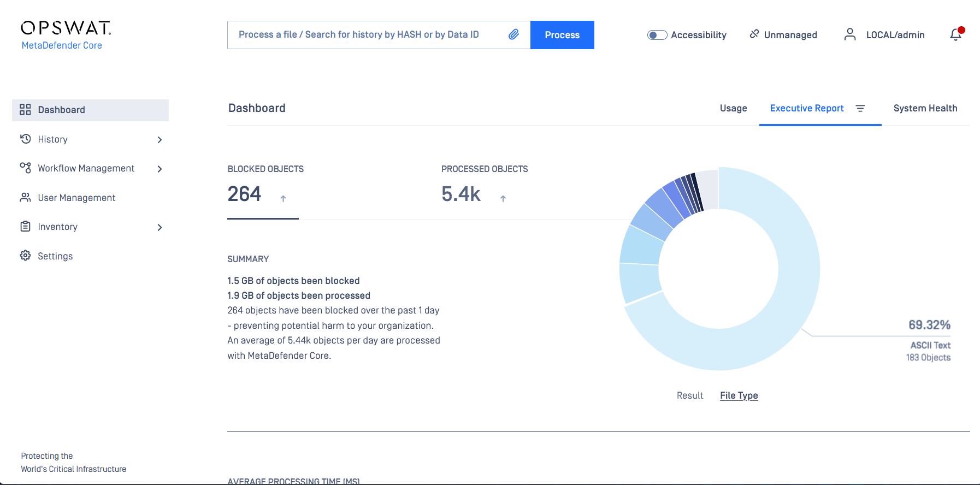Viewport: 980px width, 485px height.
Task: Open the System Health tab
Action: tap(925, 108)
